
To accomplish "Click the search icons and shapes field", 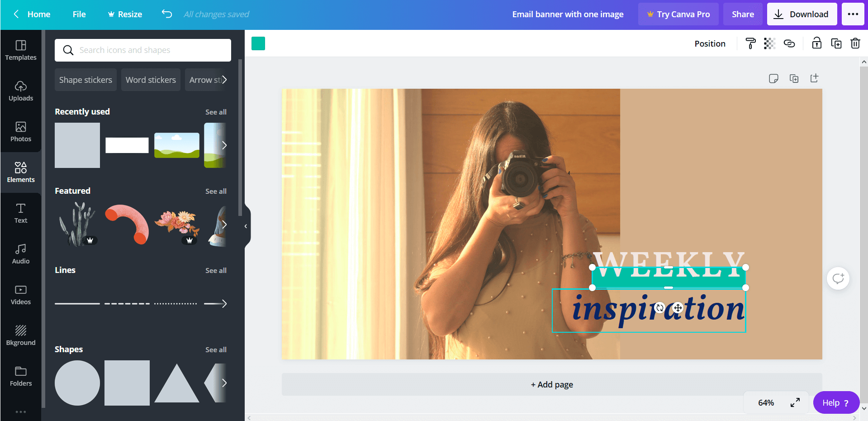I will [x=142, y=50].
